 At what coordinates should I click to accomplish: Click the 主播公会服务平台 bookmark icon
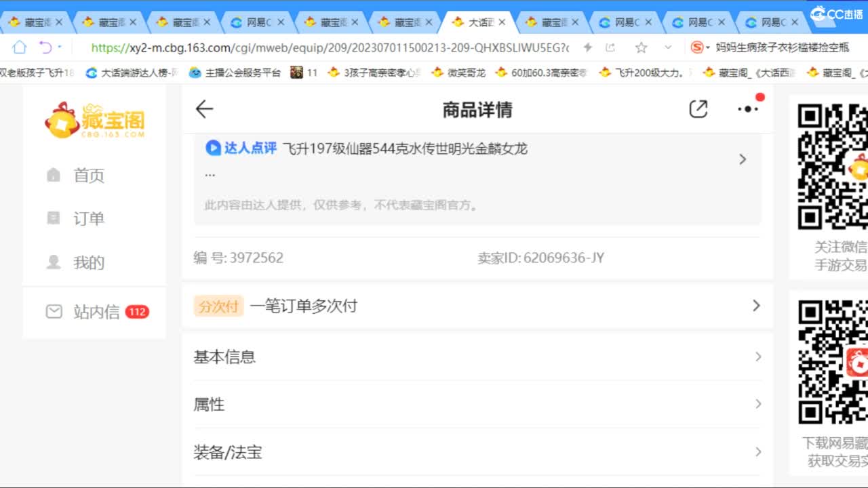point(195,73)
